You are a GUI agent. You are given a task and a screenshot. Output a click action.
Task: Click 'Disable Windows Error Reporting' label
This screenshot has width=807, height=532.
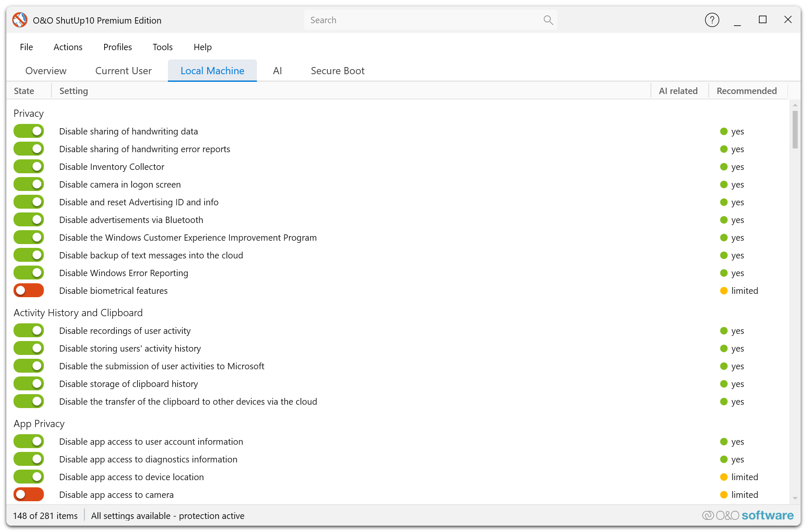click(x=124, y=273)
